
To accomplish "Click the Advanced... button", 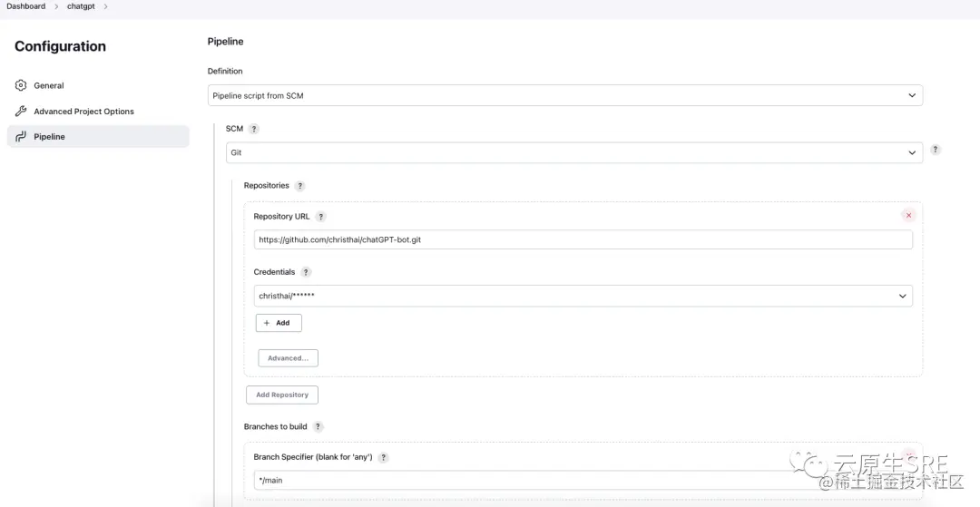I will (288, 358).
